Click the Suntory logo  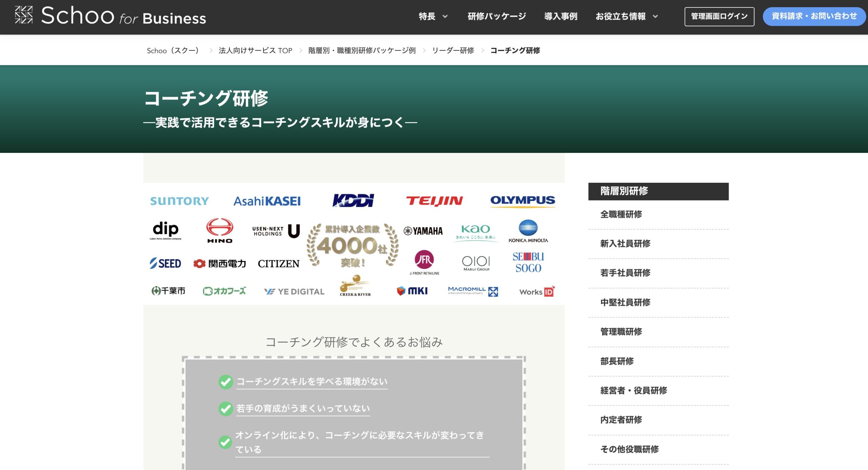tap(179, 201)
